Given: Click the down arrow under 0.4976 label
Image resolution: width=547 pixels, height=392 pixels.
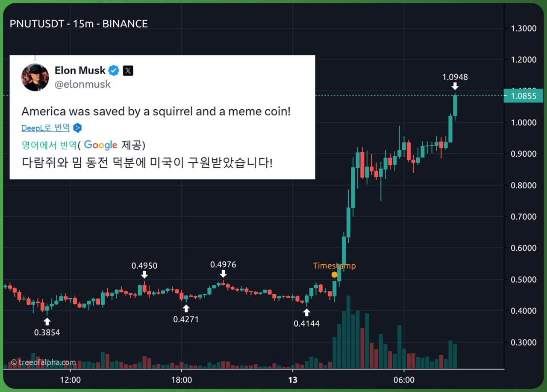Looking at the screenshot, I should click(223, 274).
